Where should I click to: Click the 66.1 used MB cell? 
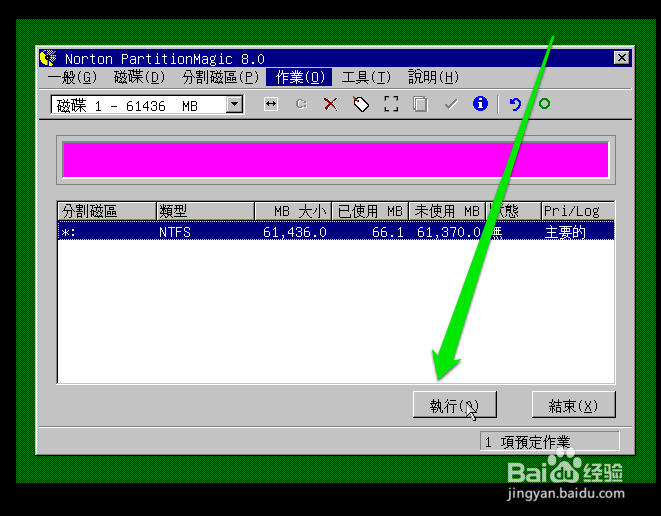pyautogui.click(x=387, y=232)
